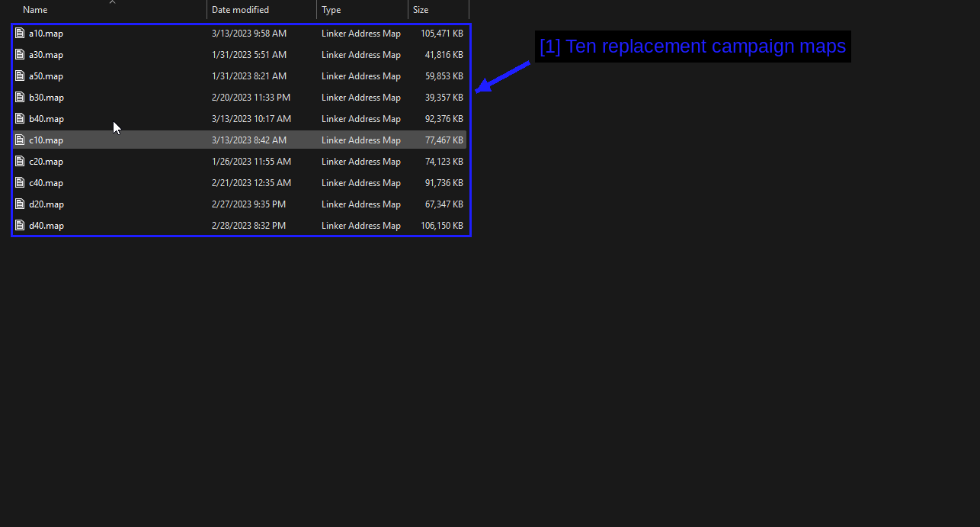Select the b30.map file name
The width and height of the screenshot is (980, 527).
(x=46, y=98)
